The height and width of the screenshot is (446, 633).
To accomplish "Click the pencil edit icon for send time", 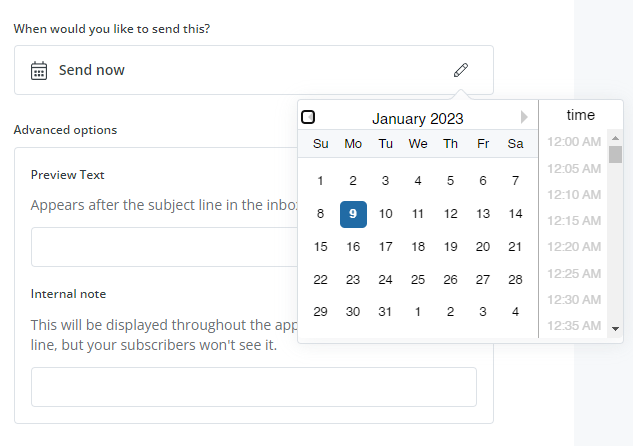I will [x=461, y=70].
